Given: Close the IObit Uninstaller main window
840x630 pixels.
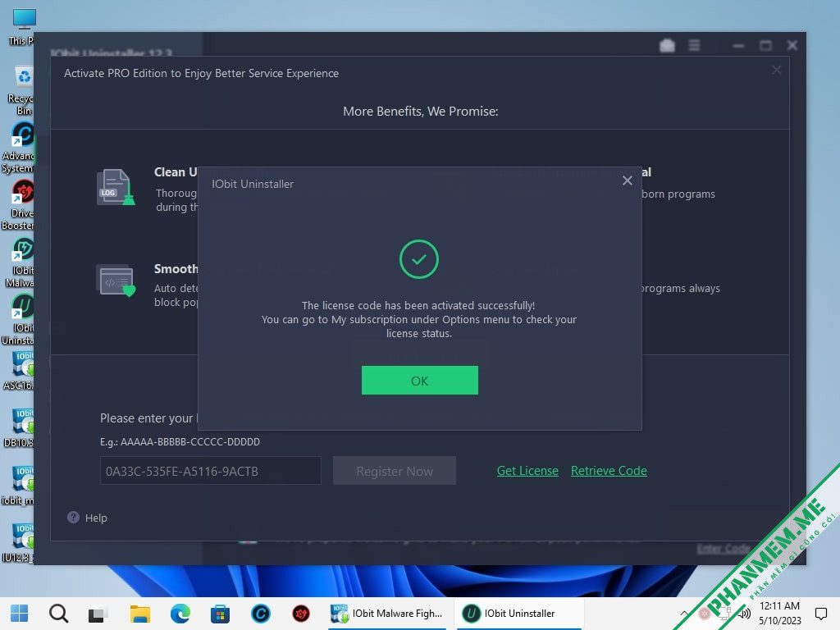Looking at the screenshot, I should (x=792, y=46).
